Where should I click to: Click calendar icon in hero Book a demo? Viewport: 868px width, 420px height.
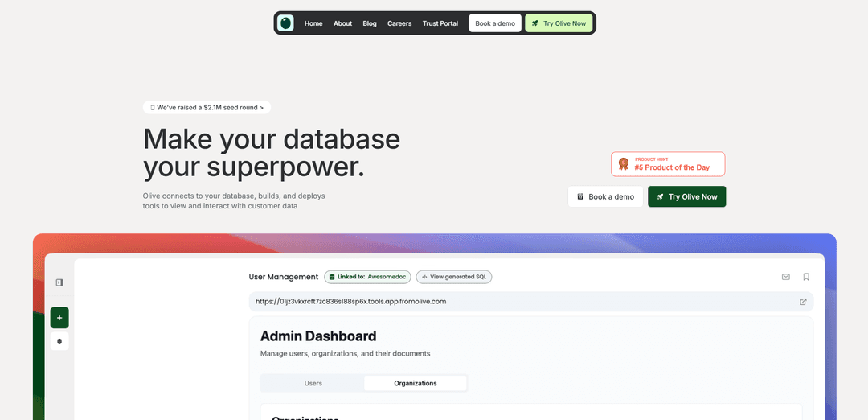click(580, 196)
